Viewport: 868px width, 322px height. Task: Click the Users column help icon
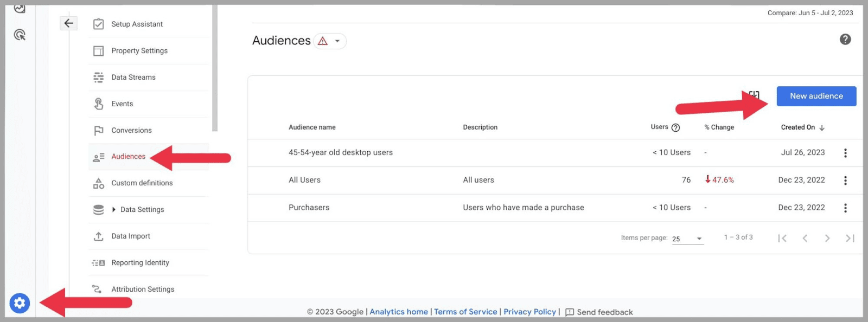coord(675,128)
